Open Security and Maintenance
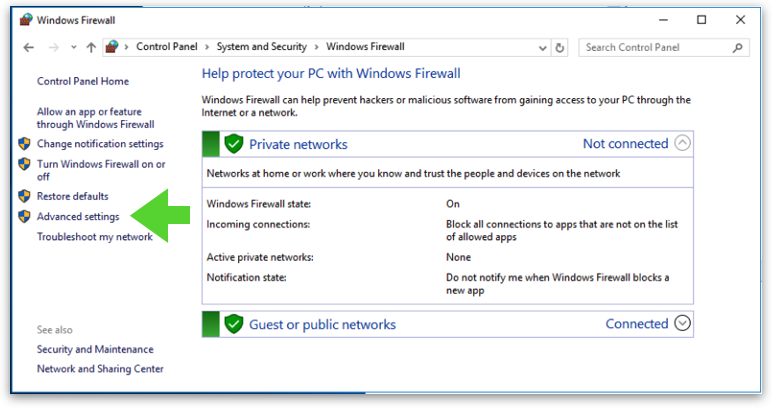Screen dimensions: 772x408 coord(95,349)
